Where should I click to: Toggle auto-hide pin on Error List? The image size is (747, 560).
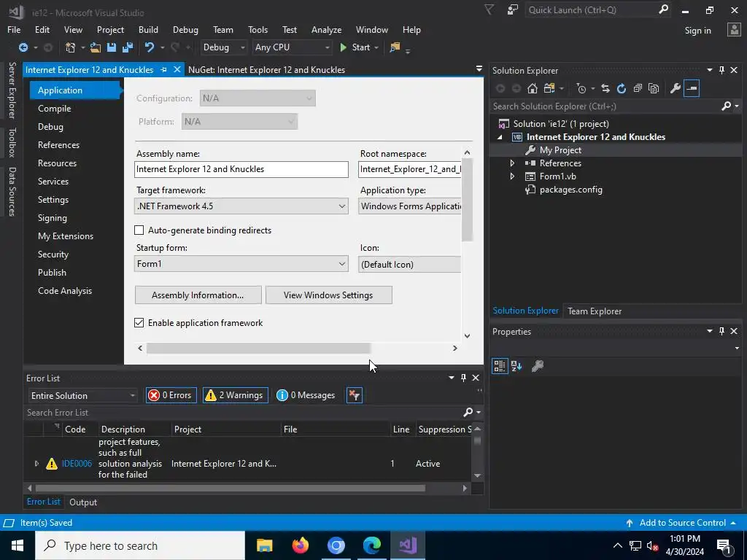(x=463, y=378)
